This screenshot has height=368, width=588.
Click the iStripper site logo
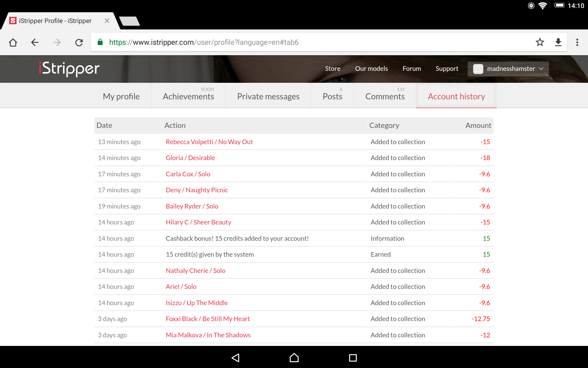(69, 69)
